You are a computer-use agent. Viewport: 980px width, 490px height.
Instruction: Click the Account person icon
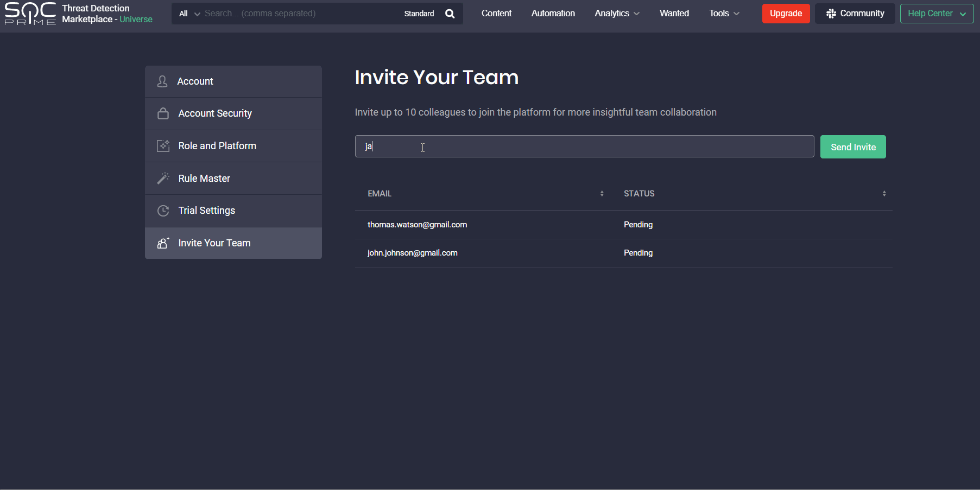pos(162,81)
